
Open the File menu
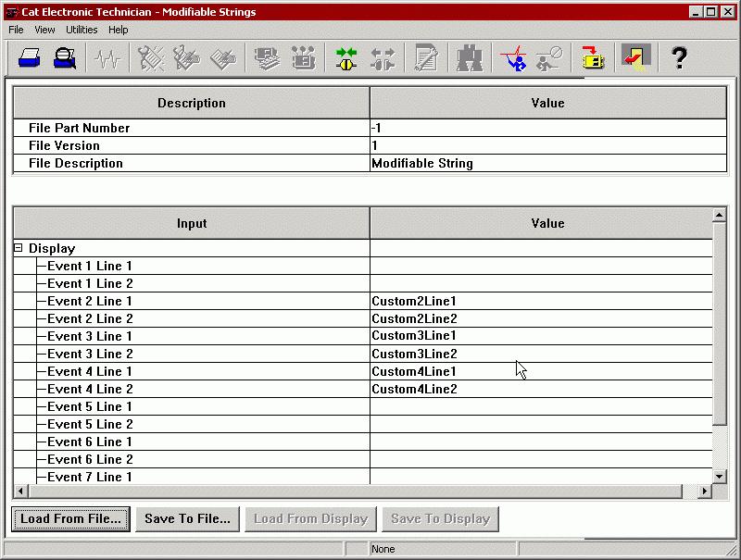click(x=16, y=30)
